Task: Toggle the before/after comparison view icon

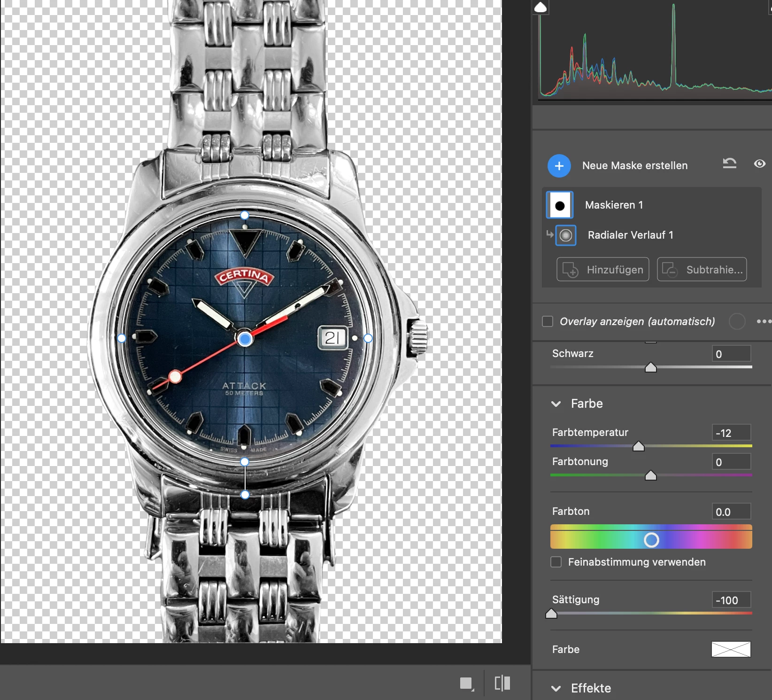Action: point(502,683)
